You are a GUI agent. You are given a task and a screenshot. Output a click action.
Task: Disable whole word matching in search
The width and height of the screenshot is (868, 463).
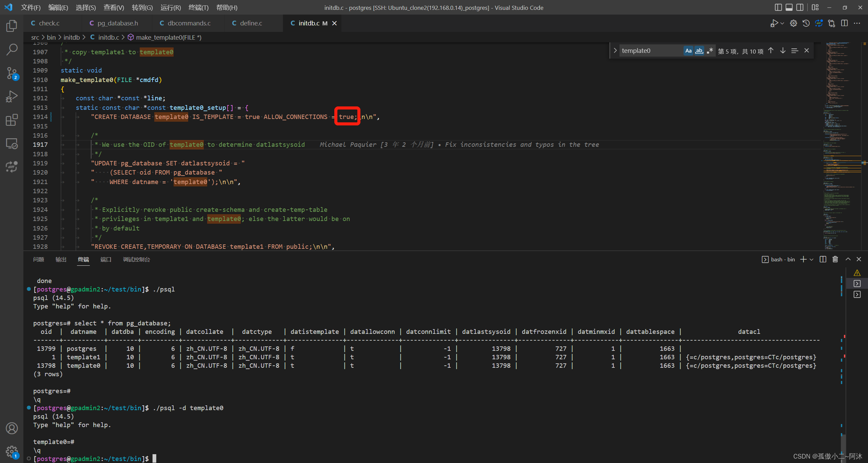(699, 51)
